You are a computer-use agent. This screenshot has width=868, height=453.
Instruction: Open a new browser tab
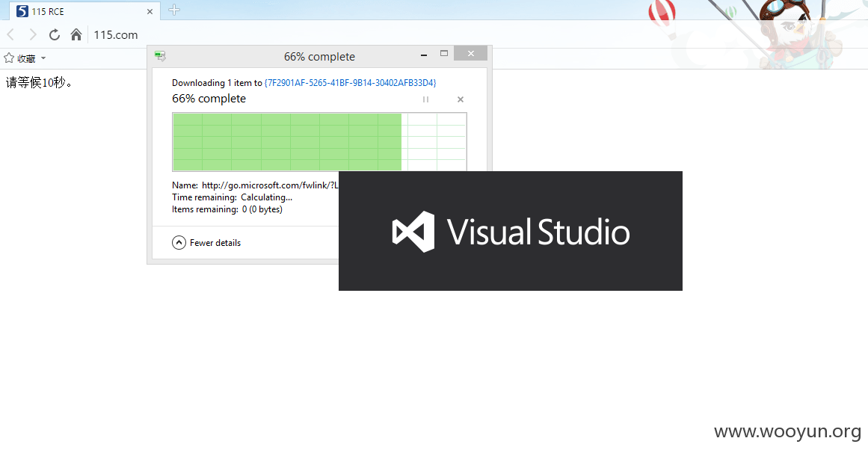tap(173, 10)
